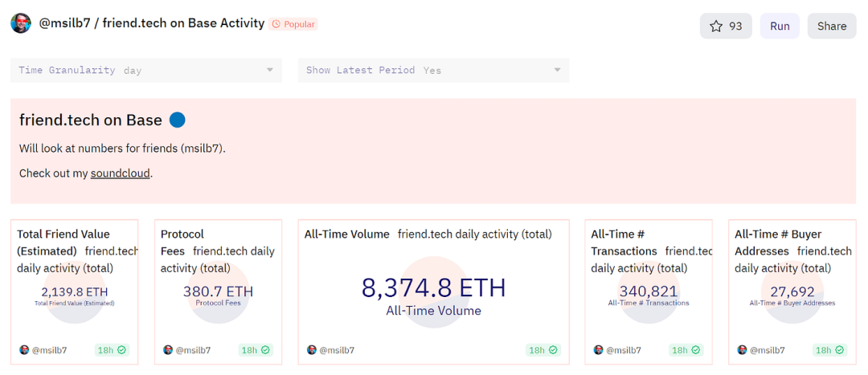Open @msilb7 author link under Total Friend Value
This screenshot has height=375, width=868.
tap(49, 350)
